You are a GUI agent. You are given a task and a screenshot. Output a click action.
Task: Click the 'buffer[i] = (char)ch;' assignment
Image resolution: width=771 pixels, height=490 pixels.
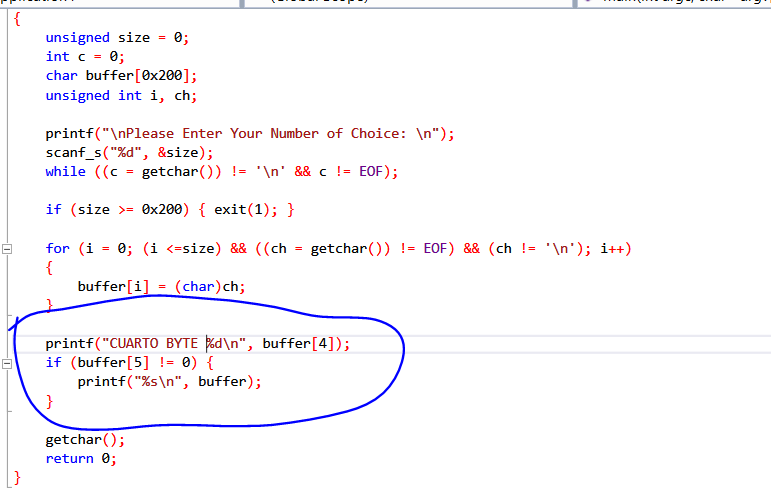pyautogui.click(x=161, y=287)
